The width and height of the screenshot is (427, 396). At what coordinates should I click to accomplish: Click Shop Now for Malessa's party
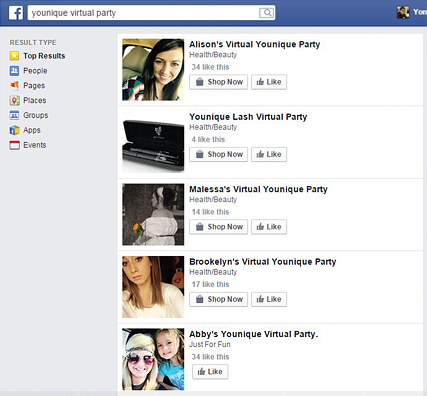pyautogui.click(x=218, y=227)
